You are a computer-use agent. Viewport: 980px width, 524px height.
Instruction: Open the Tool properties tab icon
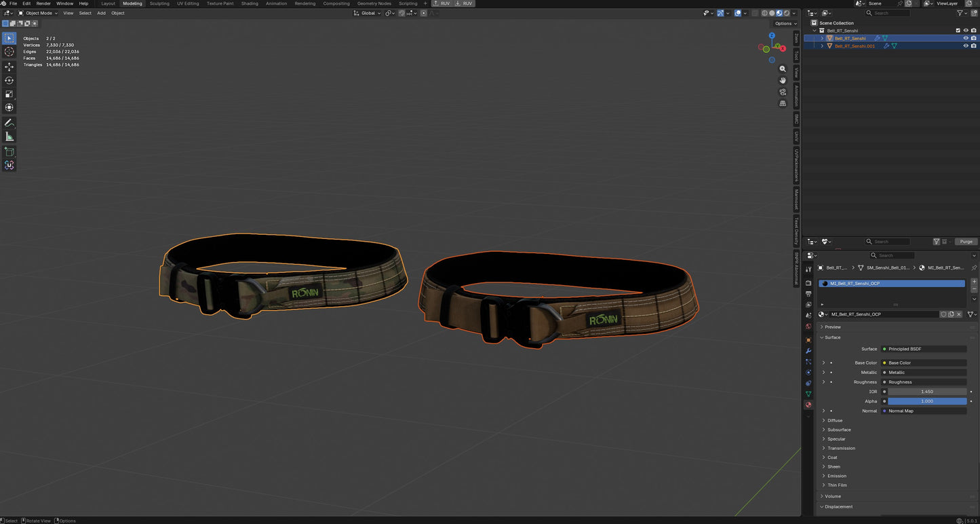click(808, 269)
